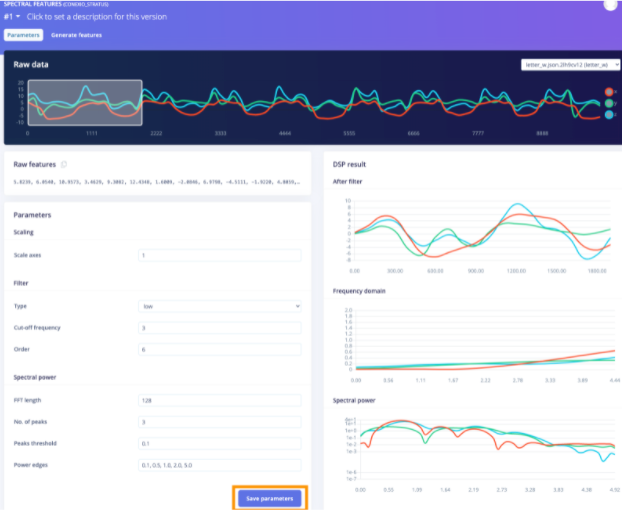This screenshot has width=626, height=513.
Task: Focus the No. of peaks field
Action: [219, 422]
